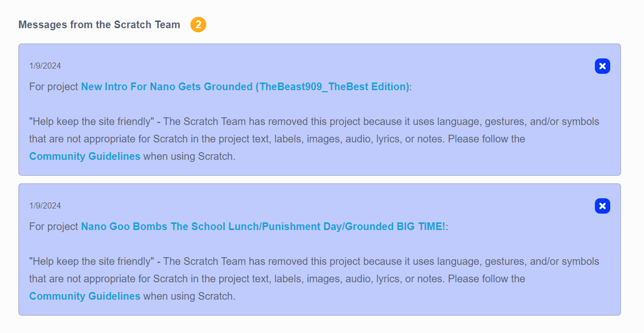
Task: Open Nano Goo Bombs The School Lunch project
Action: (x=263, y=226)
